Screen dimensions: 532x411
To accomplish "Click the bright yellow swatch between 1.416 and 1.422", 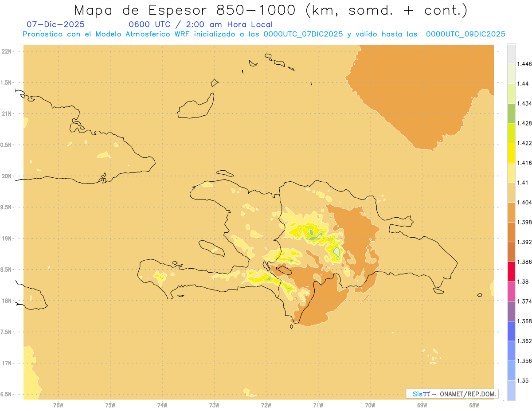I will pos(511,153).
